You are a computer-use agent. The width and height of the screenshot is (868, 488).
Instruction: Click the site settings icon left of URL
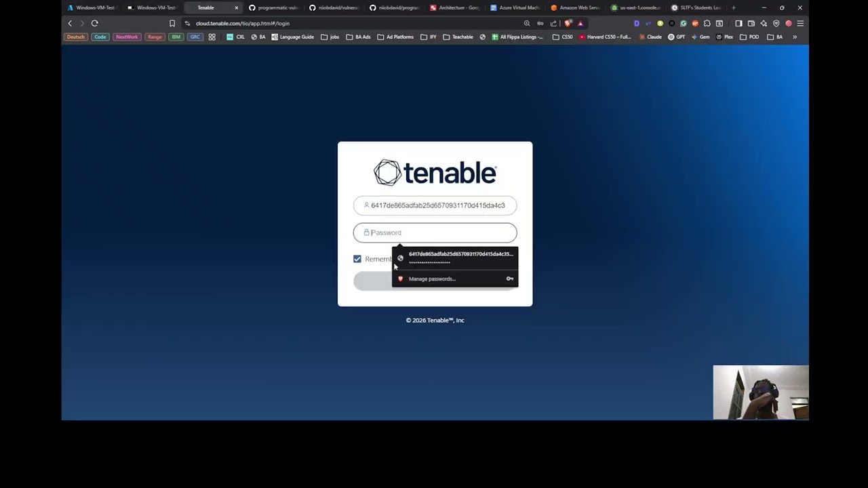pyautogui.click(x=188, y=23)
